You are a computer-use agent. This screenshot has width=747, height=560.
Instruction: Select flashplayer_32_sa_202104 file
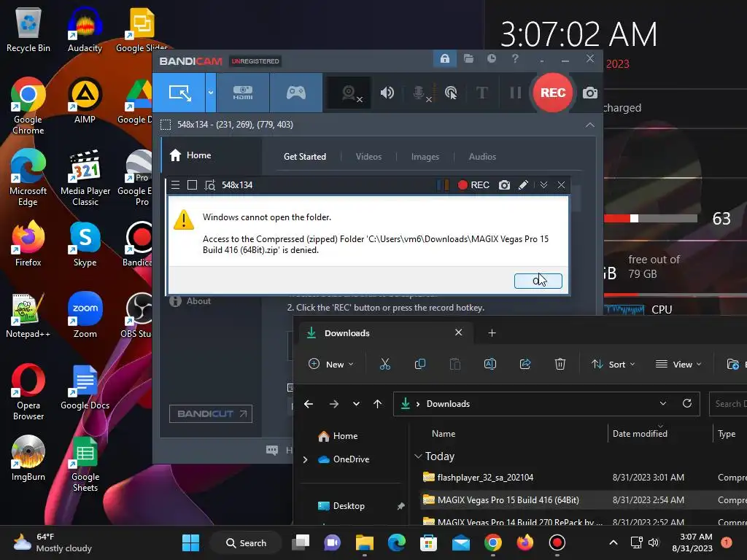coord(485,477)
